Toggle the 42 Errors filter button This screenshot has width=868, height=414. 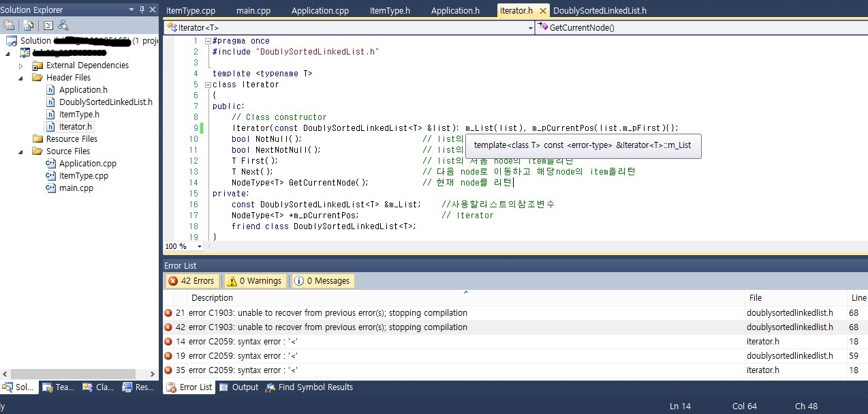191,281
